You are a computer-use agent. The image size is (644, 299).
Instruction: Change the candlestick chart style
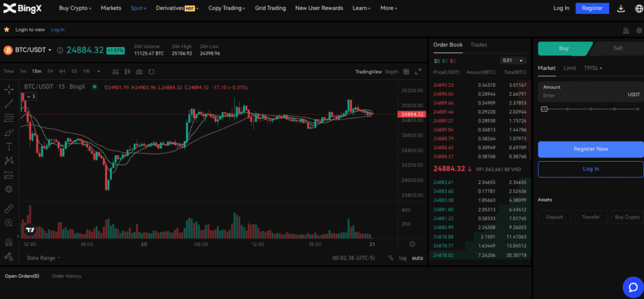127,72
